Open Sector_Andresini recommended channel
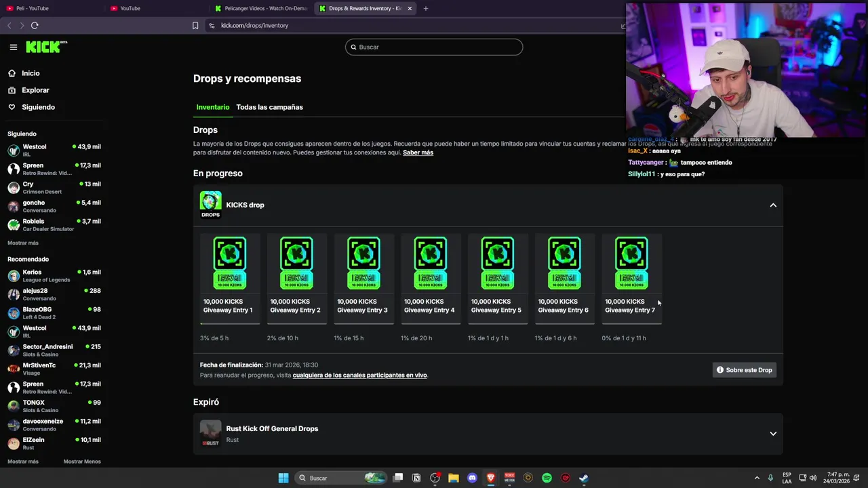 [x=54, y=350]
